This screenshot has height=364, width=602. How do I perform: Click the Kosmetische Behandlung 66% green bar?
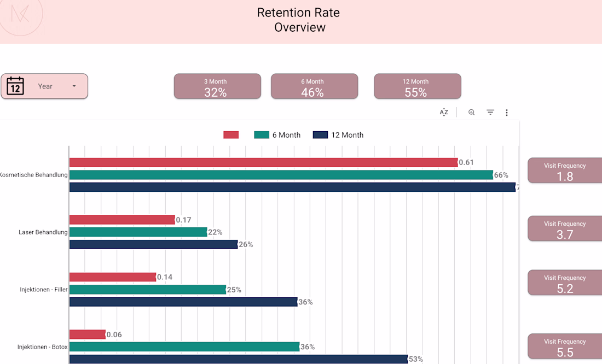281,175
